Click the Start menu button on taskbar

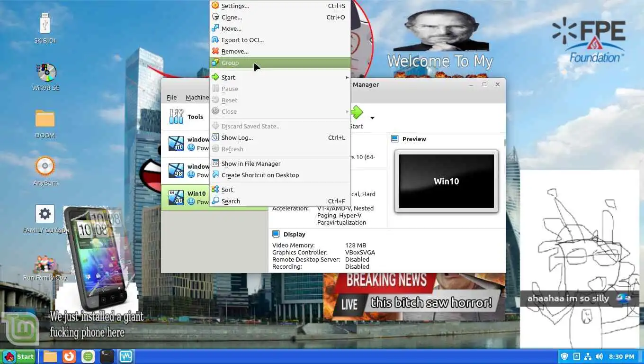point(19,356)
